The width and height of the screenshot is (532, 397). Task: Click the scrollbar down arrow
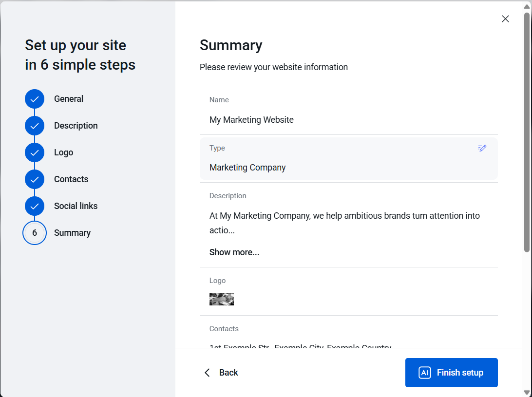point(527,392)
